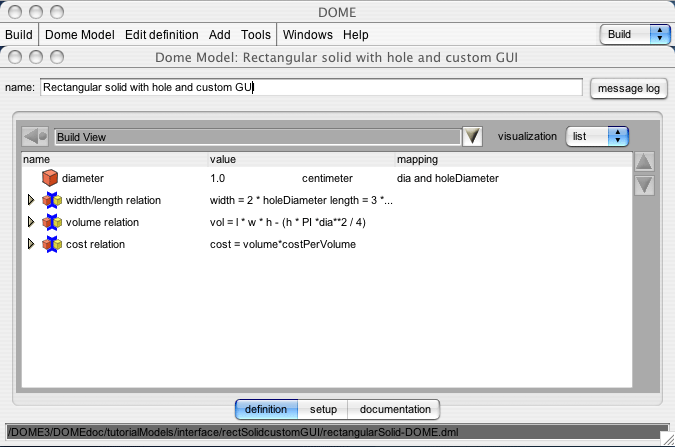The height and width of the screenshot is (447, 675).
Task: Click the cost = volume*costPerVolume text
Action: 283,244
